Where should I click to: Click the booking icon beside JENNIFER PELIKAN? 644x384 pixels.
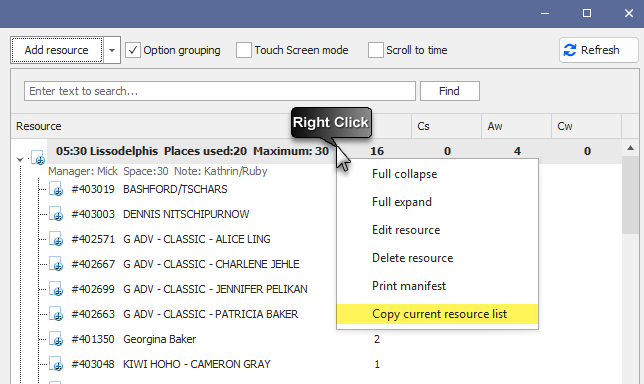coord(56,290)
